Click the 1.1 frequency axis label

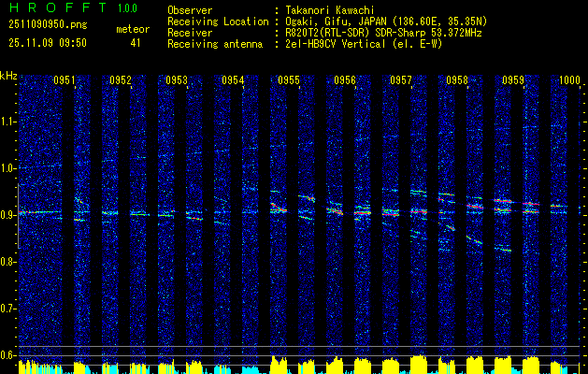click(7, 122)
